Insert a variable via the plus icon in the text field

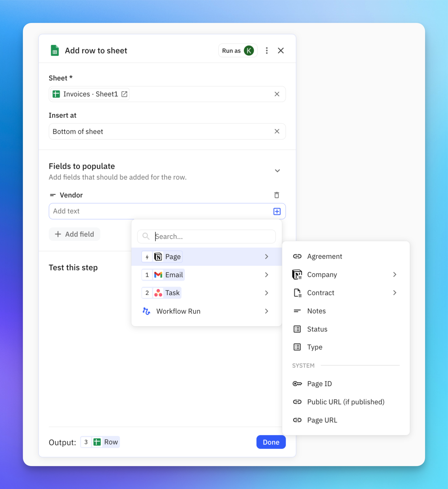click(x=277, y=211)
